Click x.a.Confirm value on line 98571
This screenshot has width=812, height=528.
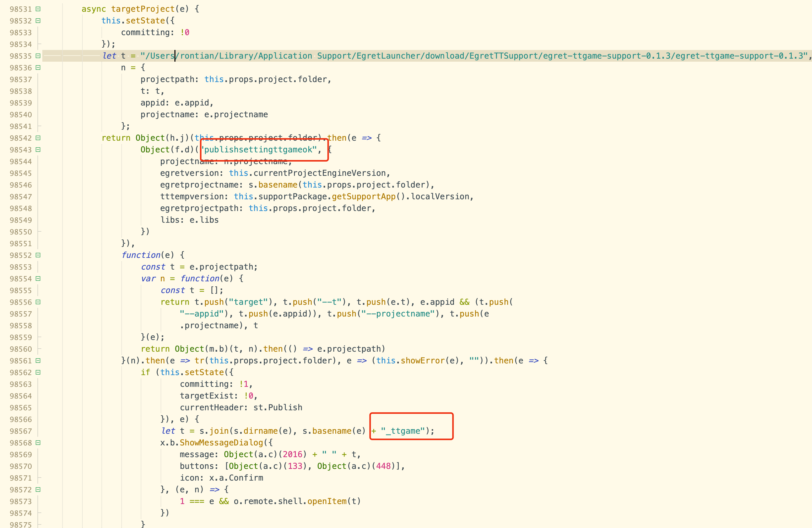[236, 478]
